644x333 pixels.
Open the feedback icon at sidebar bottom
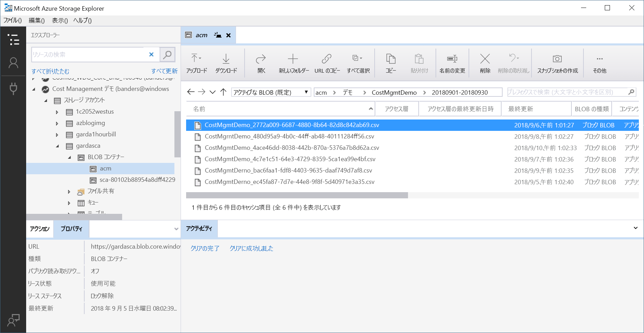pyautogui.click(x=13, y=320)
